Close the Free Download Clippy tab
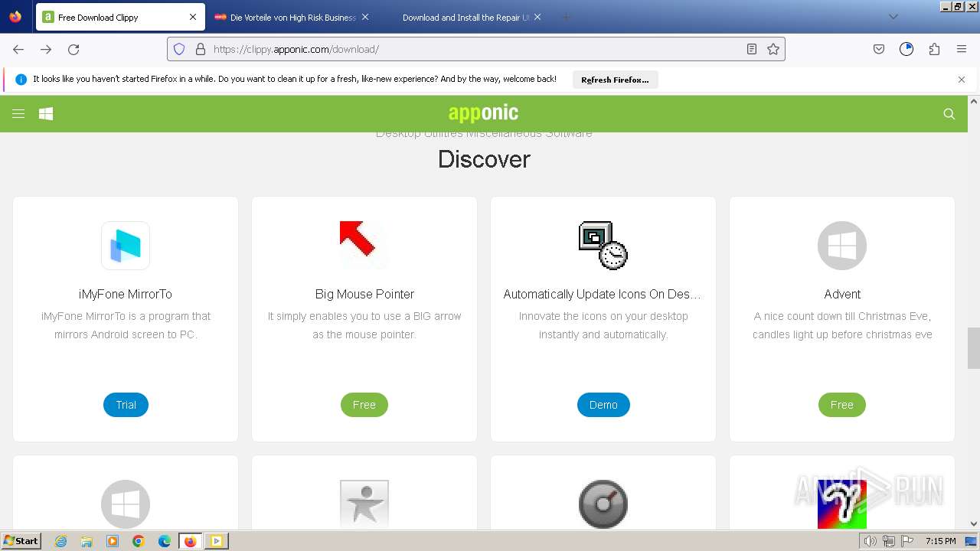The height and width of the screenshot is (551, 980). pyautogui.click(x=193, y=17)
